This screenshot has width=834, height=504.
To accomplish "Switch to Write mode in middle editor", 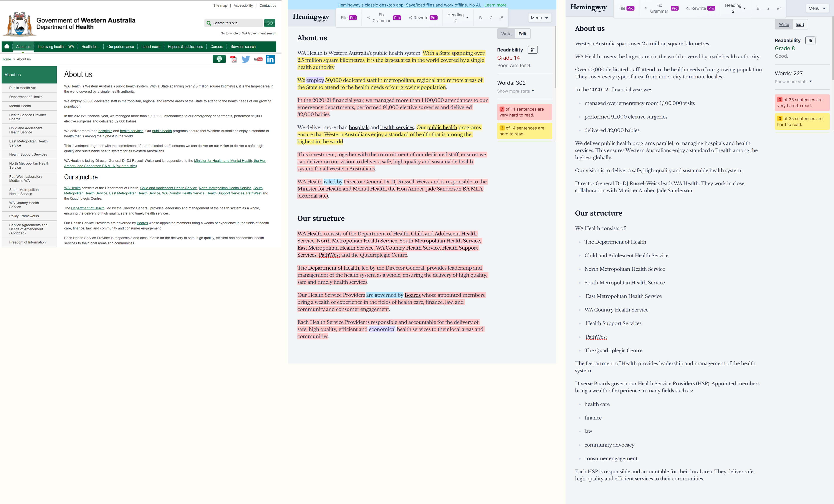I will [x=506, y=34].
